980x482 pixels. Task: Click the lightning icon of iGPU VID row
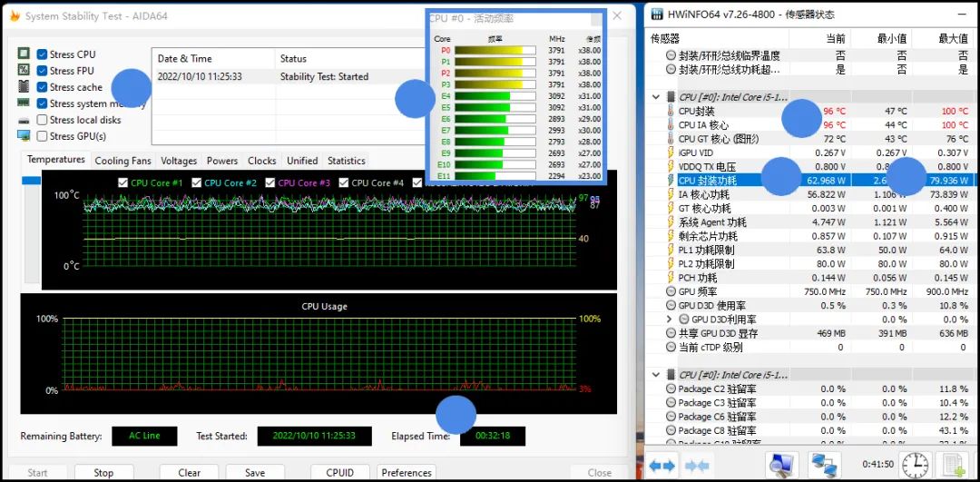[x=671, y=152]
